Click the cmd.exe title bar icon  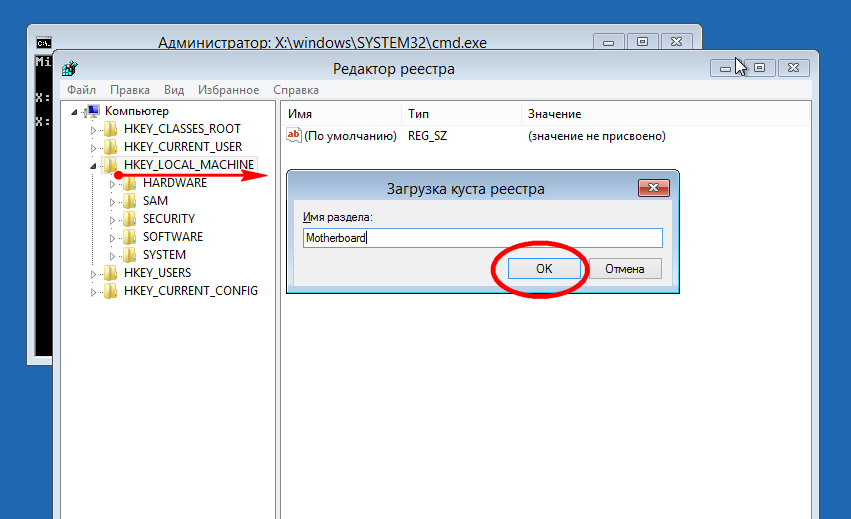(43, 43)
